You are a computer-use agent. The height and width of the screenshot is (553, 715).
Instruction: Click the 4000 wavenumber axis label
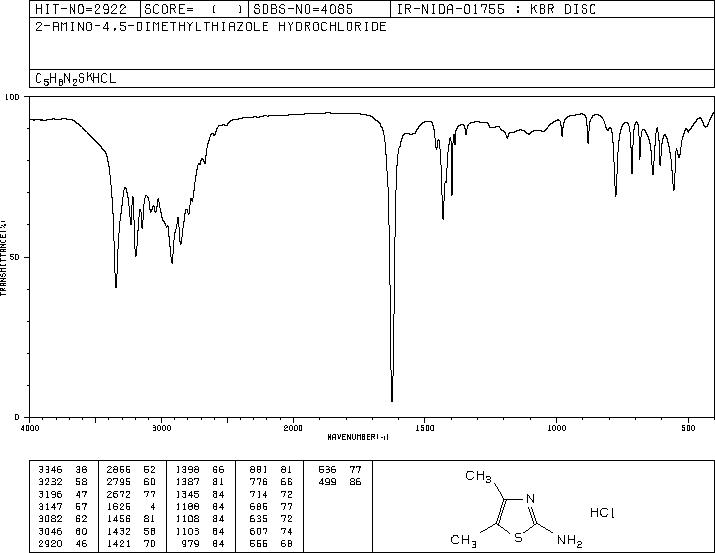30,428
